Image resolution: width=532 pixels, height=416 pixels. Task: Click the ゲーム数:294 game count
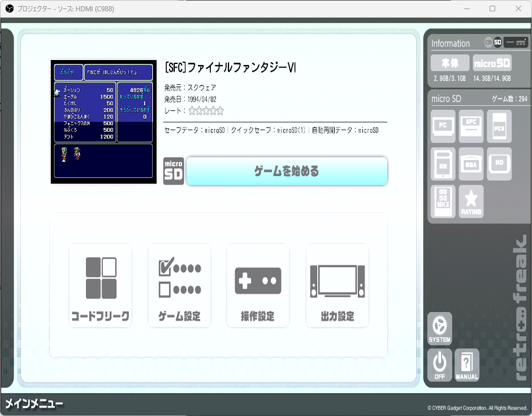pyautogui.click(x=509, y=99)
